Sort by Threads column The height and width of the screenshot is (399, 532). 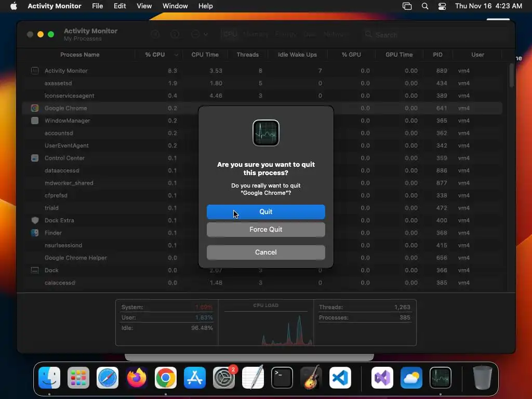tap(248, 55)
